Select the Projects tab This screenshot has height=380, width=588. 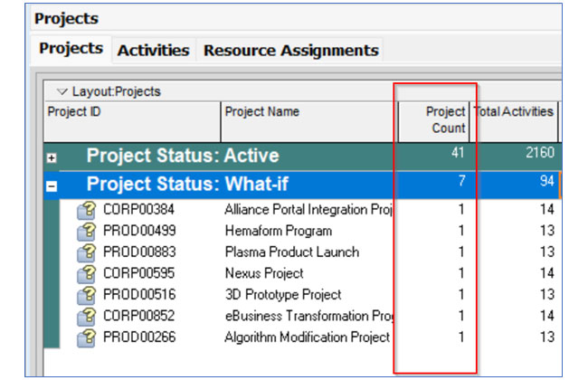point(71,49)
